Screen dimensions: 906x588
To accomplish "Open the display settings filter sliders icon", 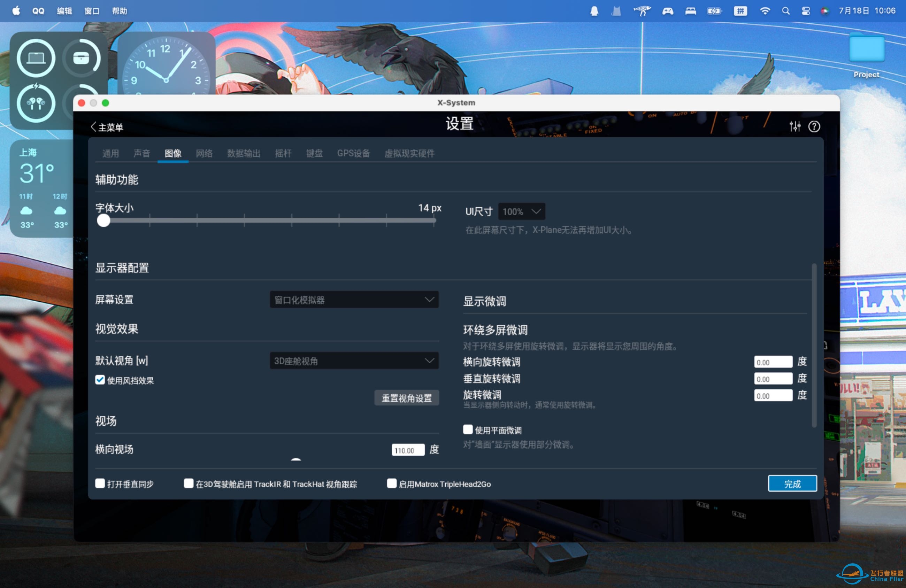I will coord(795,126).
